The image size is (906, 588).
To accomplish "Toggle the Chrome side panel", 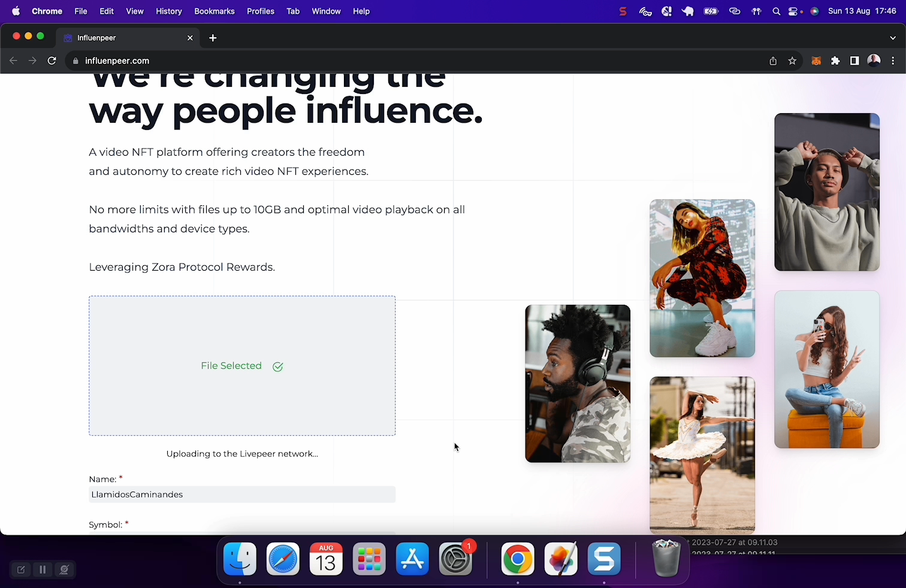I will coord(854,60).
